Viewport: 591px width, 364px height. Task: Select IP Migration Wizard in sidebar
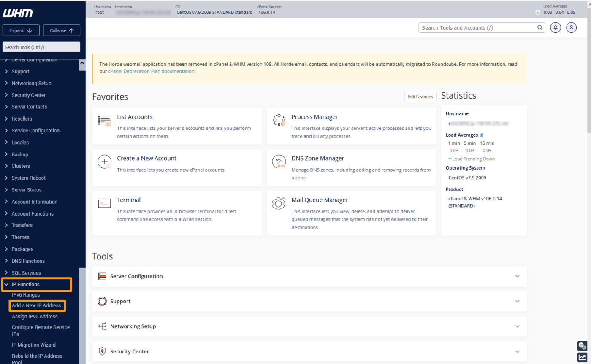click(33, 345)
